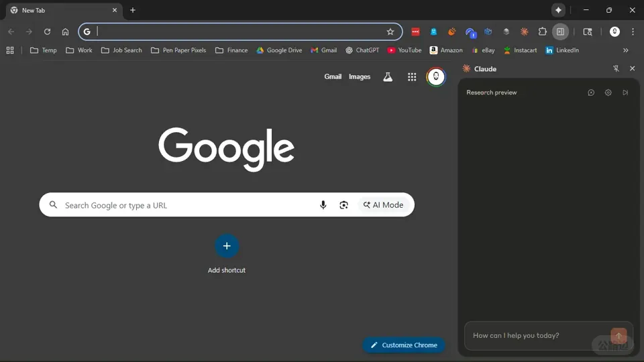The image size is (644, 362).
Task: Open the Apps grid in bookmarks bar
Action: (10, 50)
